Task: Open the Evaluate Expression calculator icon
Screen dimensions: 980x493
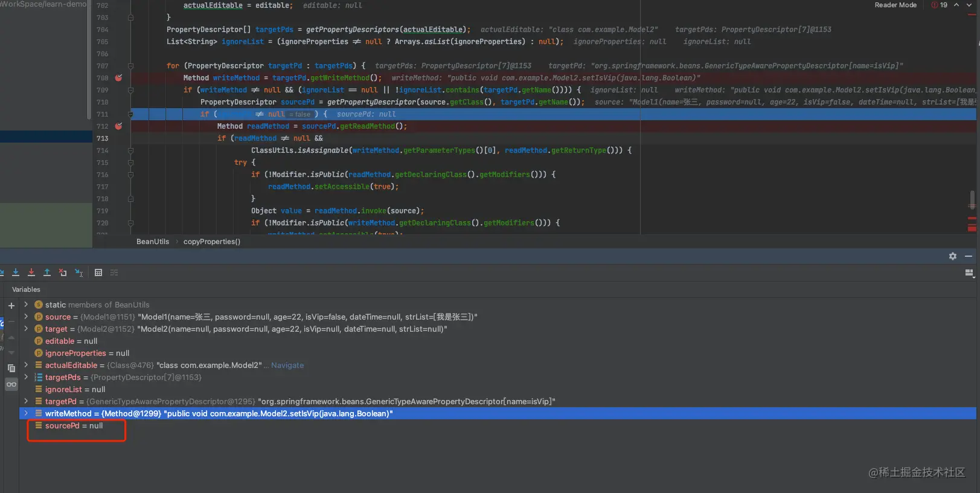Action: pos(98,272)
